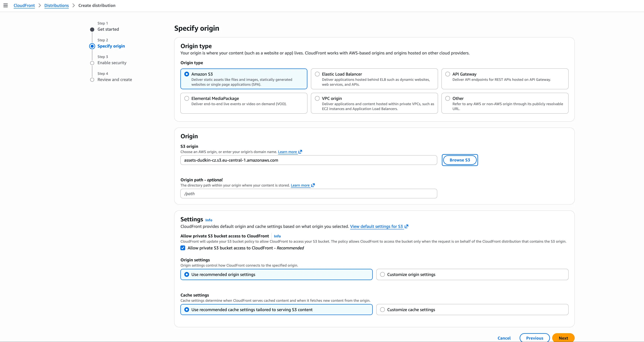The height and width of the screenshot is (342, 644).
Task: Open external link icon beside S3 origin Learn more
Action: click(x=300, y=152)
